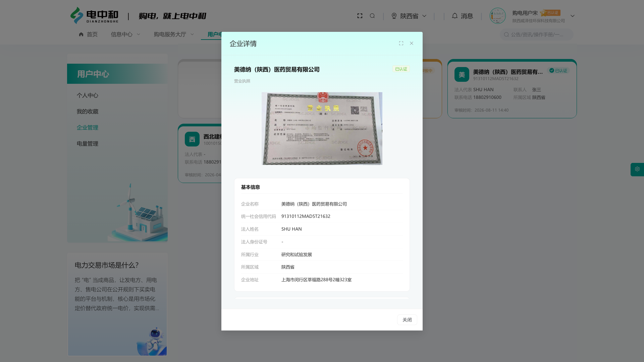Click the 已认证 badge beside 购电用户宋
This screenshot has height=362, width=644.
pyautogui.click(x=550, y=13)
